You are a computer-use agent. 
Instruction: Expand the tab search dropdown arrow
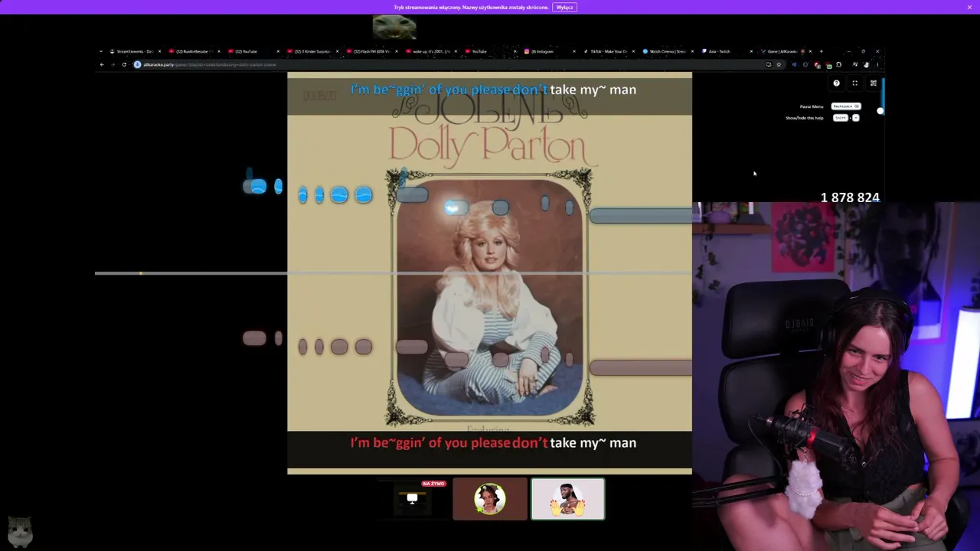pos(101,51)
